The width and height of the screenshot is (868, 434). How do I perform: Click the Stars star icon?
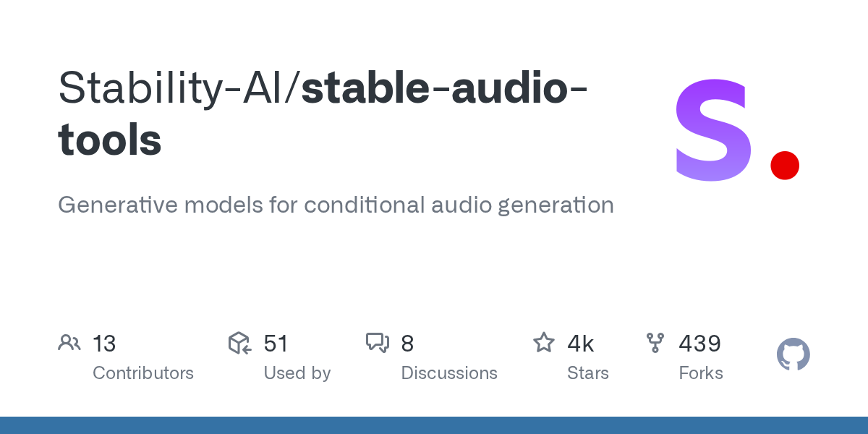[543, 343]
